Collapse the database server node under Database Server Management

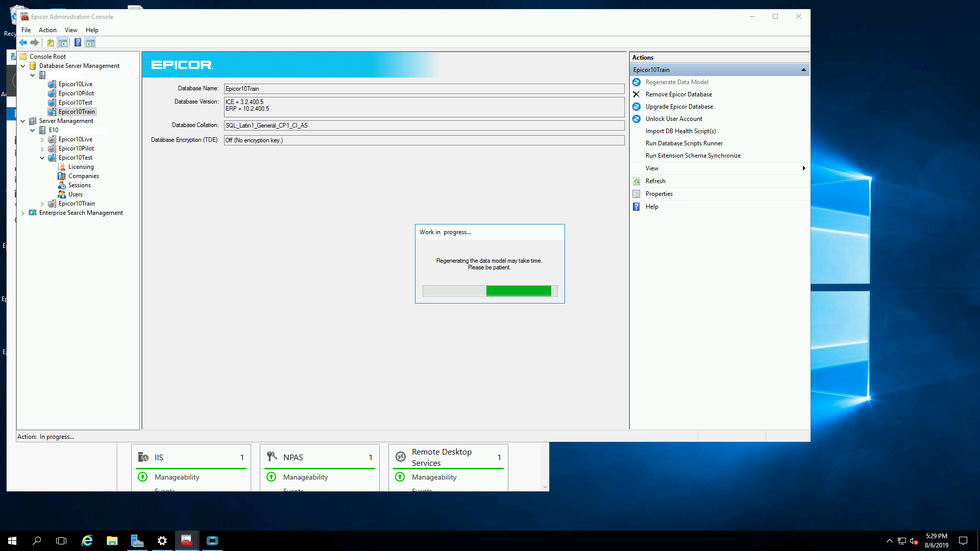pyautogui.click(x=33, y=75)
